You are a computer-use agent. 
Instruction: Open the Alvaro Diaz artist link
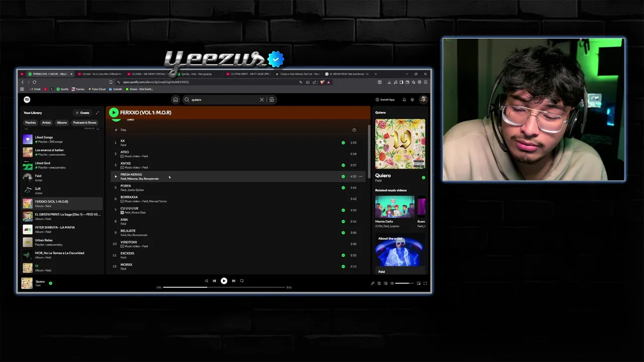point(139,213)
